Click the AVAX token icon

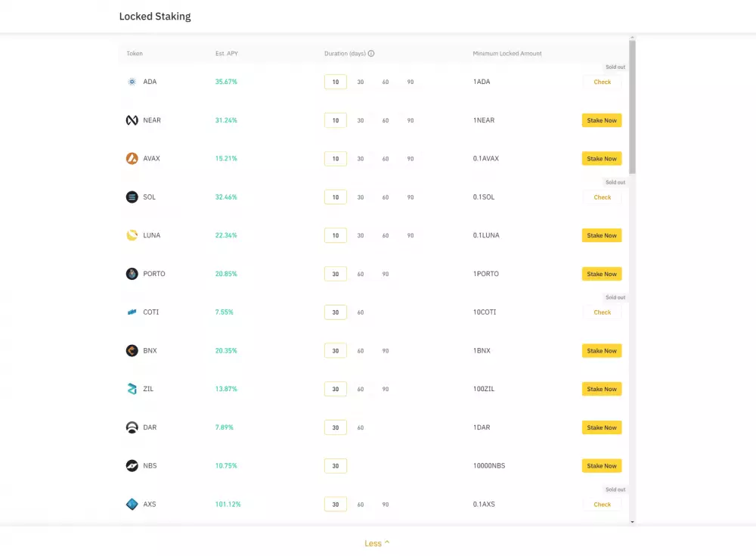tap(130, 158)
